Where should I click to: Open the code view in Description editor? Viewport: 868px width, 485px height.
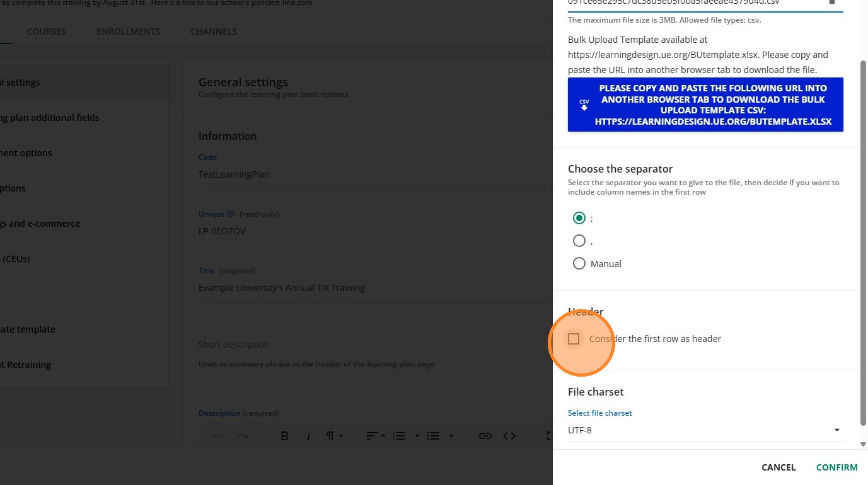[509, 436]
